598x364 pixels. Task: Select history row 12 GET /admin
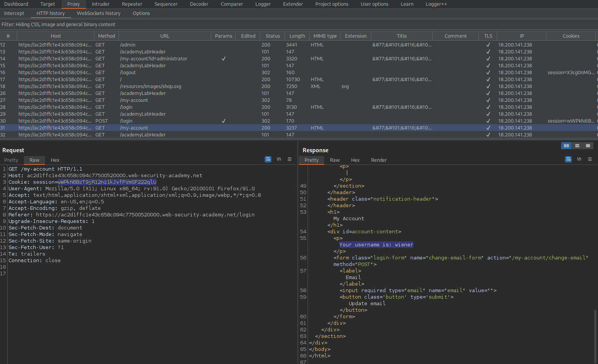299,45
